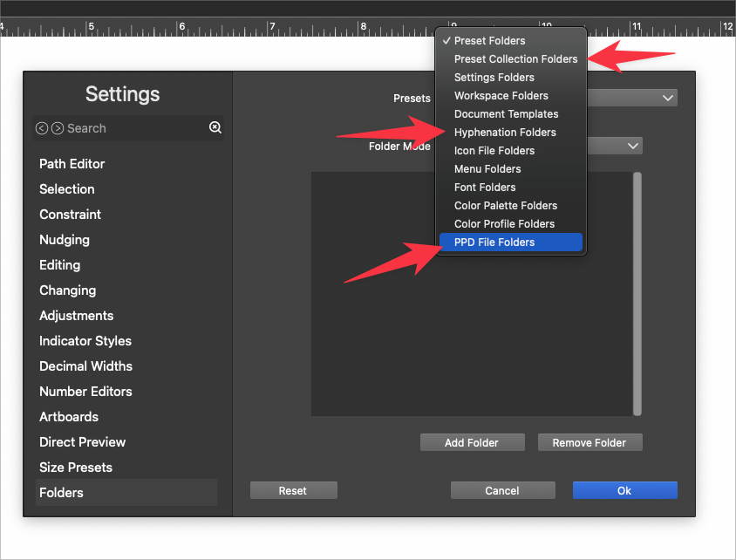
Task: Choose Hyphenation Folders menu entry
Action: (505, 133)
